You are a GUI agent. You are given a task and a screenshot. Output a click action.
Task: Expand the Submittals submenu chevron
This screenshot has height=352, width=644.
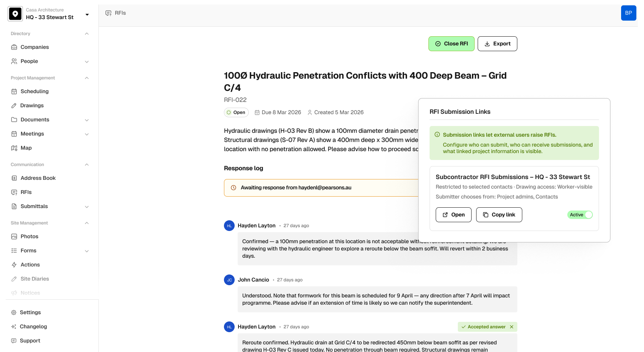pos(87,207)
